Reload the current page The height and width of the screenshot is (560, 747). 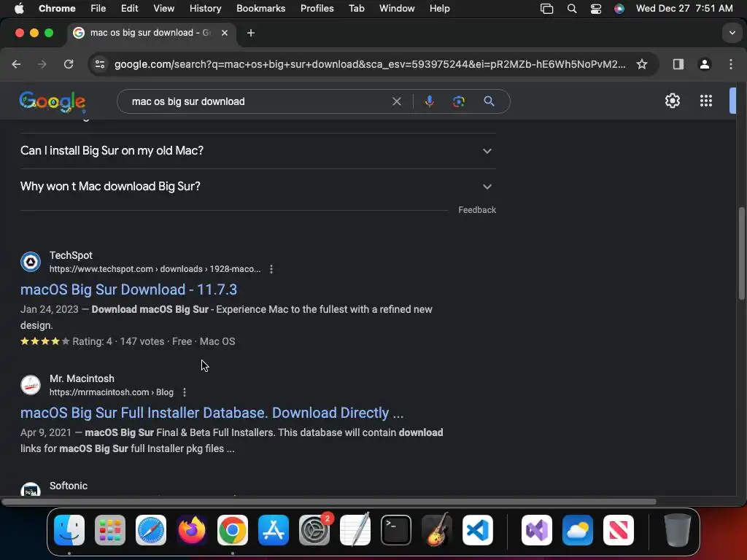pos(69,64)
